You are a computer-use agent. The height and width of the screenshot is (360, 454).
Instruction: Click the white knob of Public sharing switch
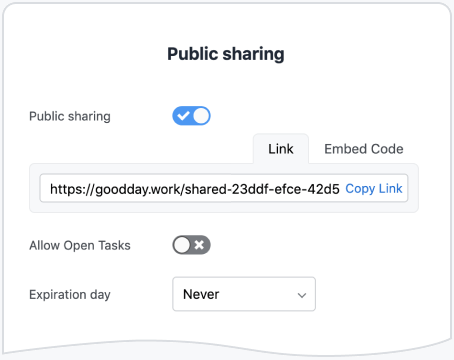tap(201, 116)
